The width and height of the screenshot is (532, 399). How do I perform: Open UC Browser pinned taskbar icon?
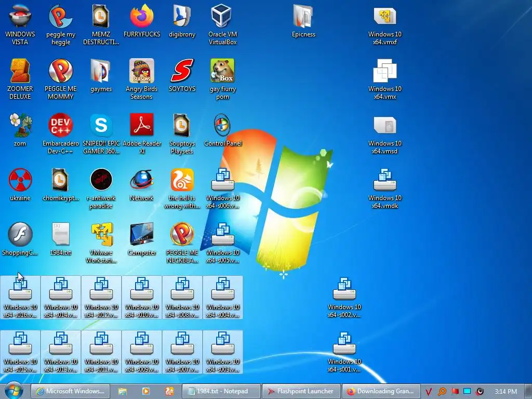point(169,391)
